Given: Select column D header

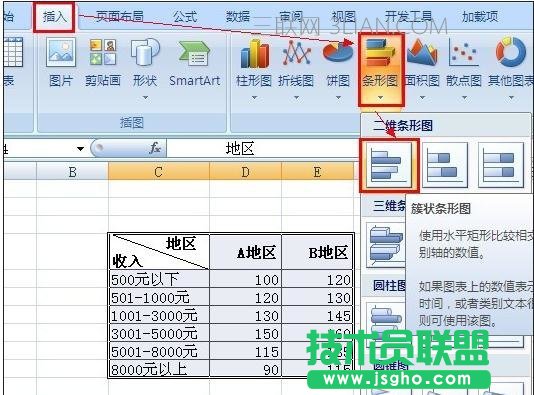Looking at the screenshot, I should pos(246,172).
